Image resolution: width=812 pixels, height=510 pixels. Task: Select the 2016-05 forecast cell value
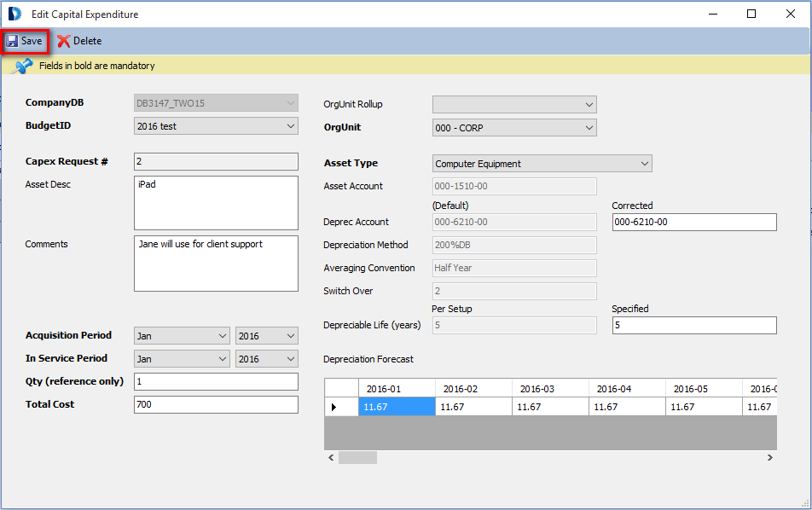(703, 407)
